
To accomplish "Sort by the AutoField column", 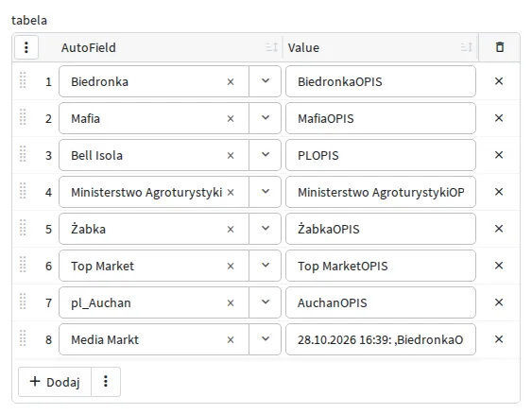I will coord(272,47).
